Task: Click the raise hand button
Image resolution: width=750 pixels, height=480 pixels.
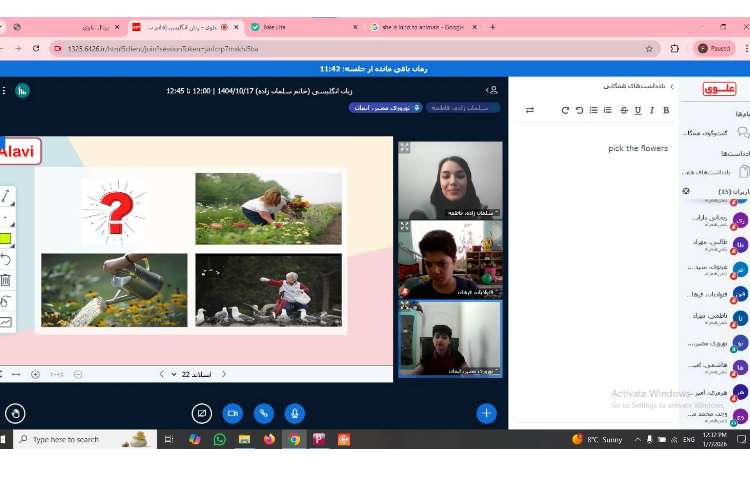Action: point(15,413)
